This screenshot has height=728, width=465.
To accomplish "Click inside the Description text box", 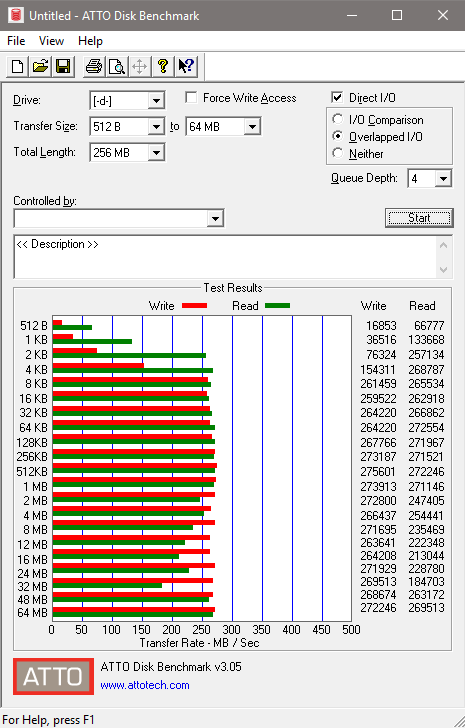I will tap(226, 257).
